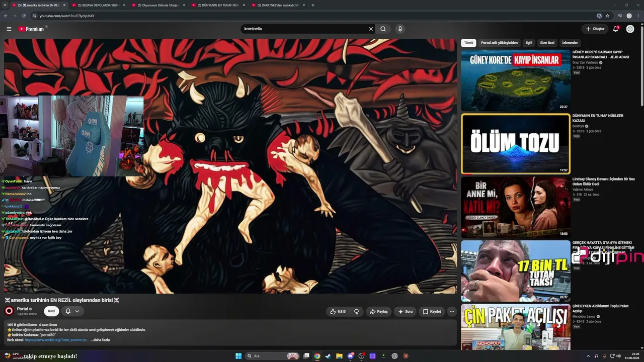
Task: Like the video (9,8 B)
Action: 338,311
